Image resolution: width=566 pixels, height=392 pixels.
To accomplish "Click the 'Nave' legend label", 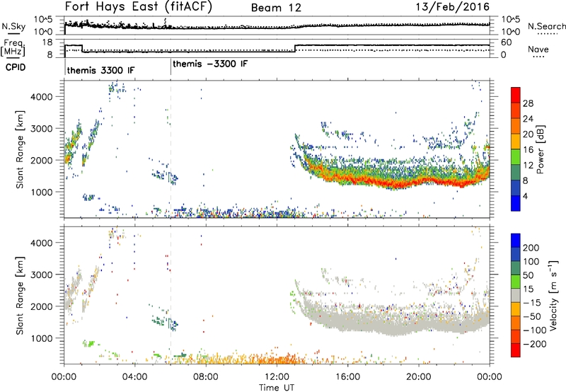I will (x=538, y=50).
